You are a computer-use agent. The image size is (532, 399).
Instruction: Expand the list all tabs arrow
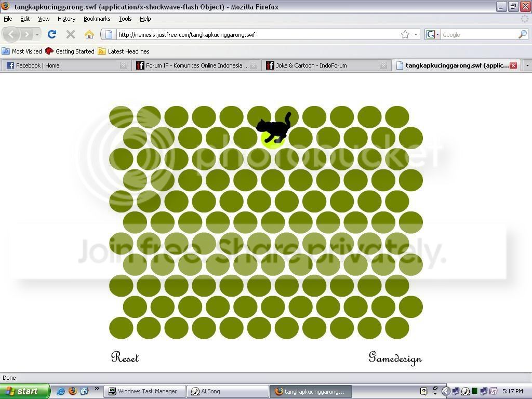click(527, 65)
